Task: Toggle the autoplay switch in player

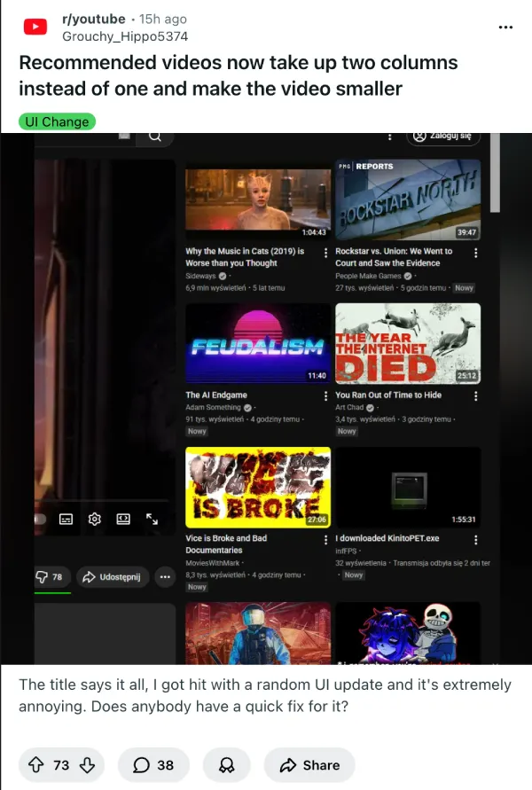Action: click(x=40, y=519)
